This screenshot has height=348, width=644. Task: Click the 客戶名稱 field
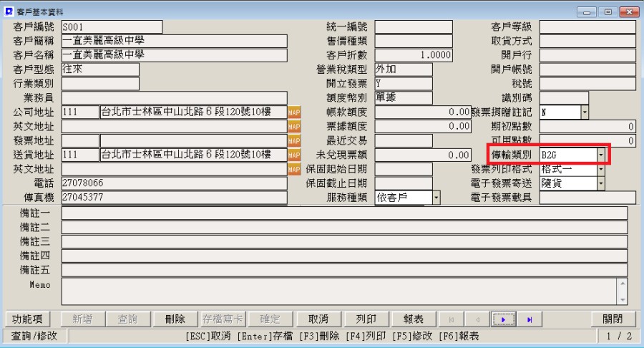[174, 55]
